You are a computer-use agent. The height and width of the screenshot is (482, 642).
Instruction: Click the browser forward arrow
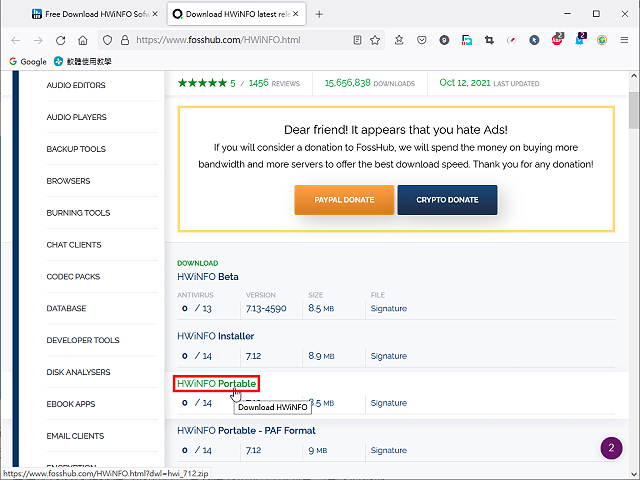(38, 40)
